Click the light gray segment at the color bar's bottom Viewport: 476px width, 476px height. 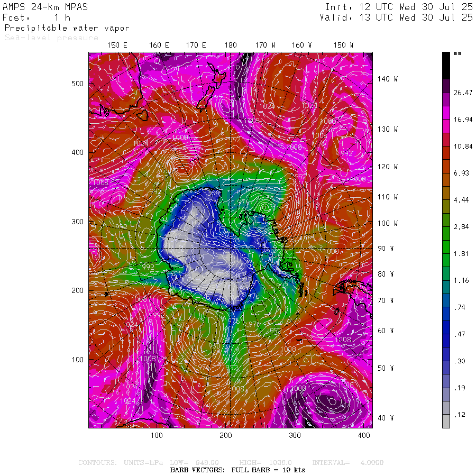[x=446, y=421]
